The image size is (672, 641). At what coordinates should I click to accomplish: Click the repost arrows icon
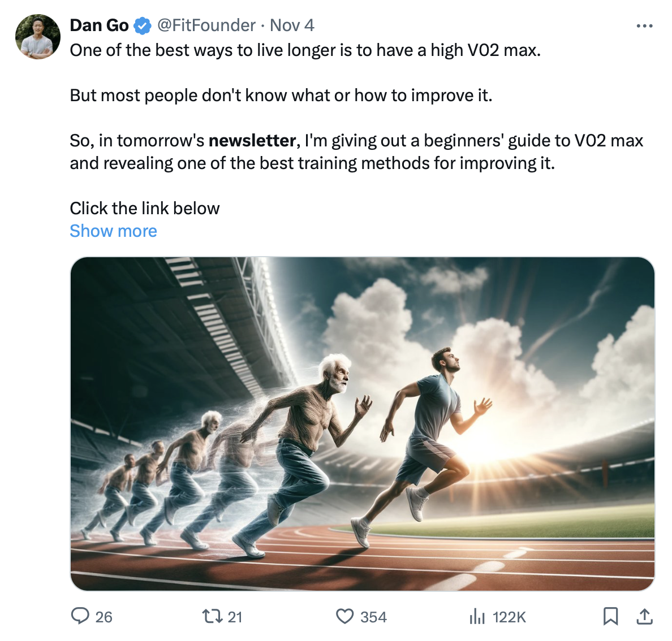click(x=212, y=617)
